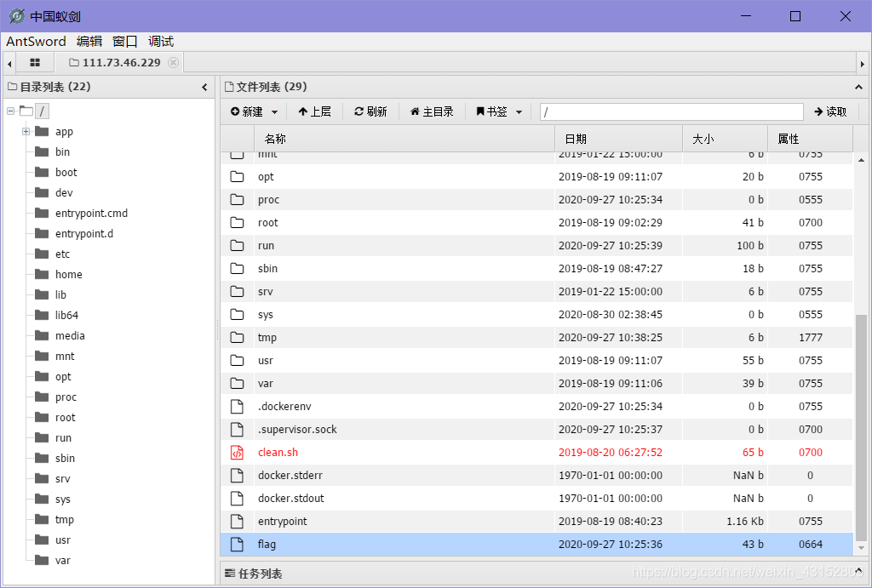Click the sys folder icon in tree
Viewport: 872px width, 588px height.
click(x=42, y=499)
